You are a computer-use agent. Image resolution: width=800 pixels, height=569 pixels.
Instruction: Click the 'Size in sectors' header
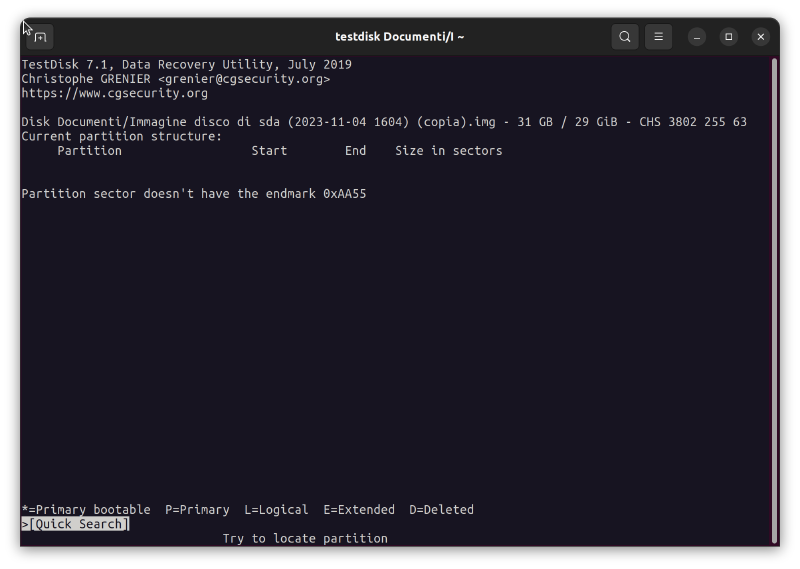click(x=448, y=151)
